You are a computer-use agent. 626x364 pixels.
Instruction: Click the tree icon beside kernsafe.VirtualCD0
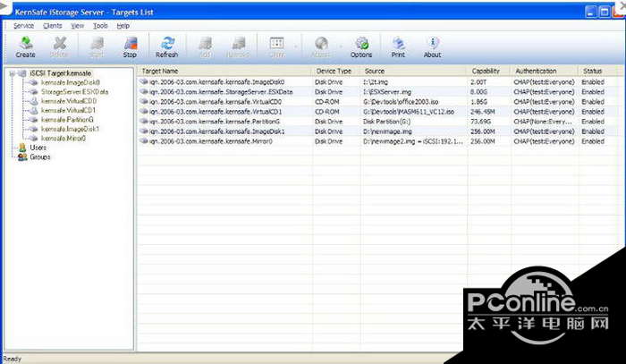(x=34, y=101)
